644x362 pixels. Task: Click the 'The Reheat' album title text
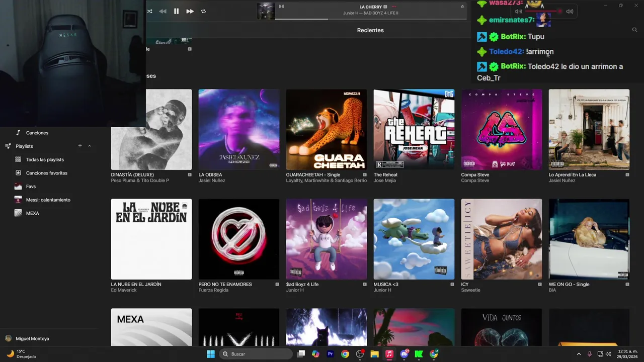(x=385, y=175)
